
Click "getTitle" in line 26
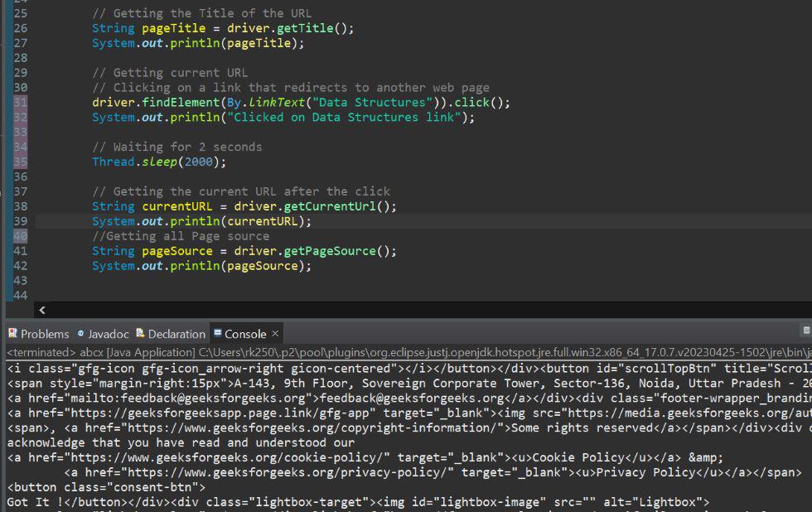305,28
